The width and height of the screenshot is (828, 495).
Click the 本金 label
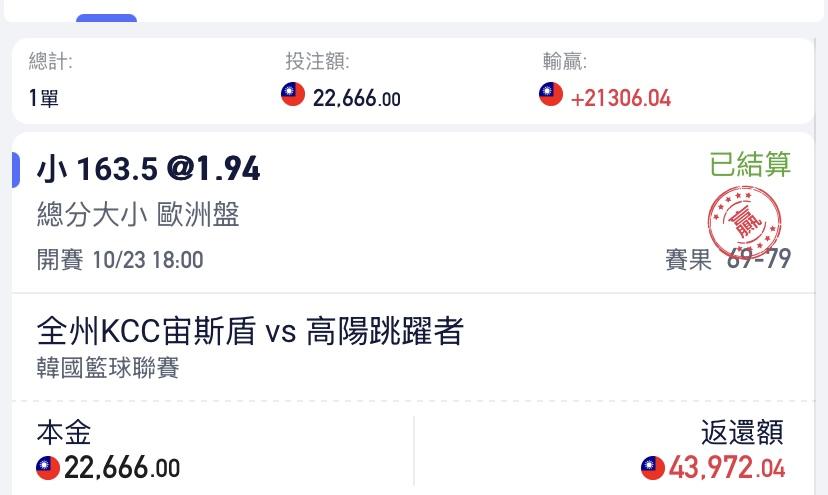[64, 432]
